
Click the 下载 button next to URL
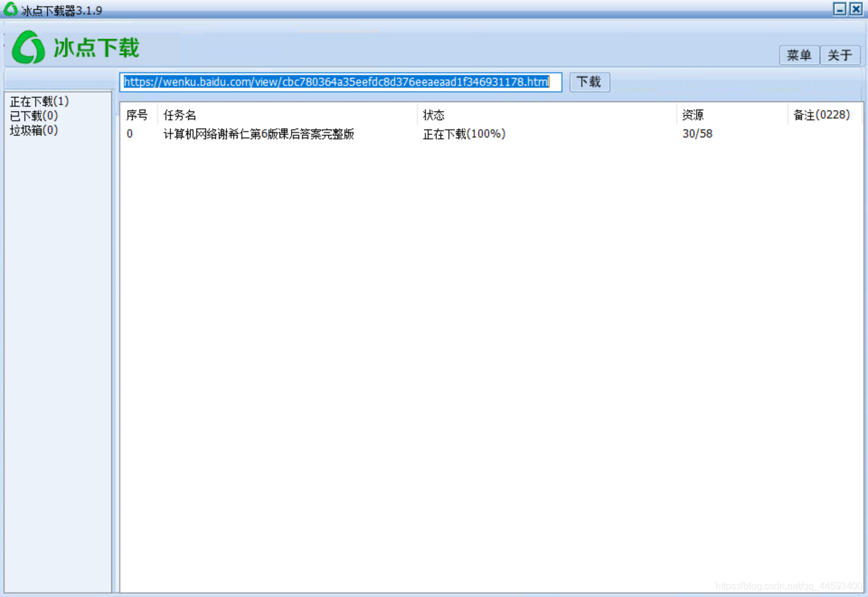[590, 82]
